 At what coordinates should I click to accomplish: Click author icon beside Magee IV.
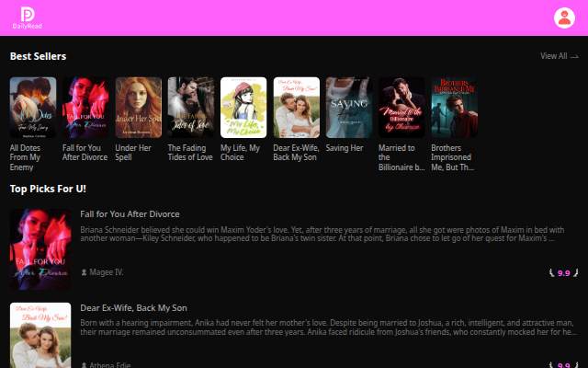(x=84, y=272)
